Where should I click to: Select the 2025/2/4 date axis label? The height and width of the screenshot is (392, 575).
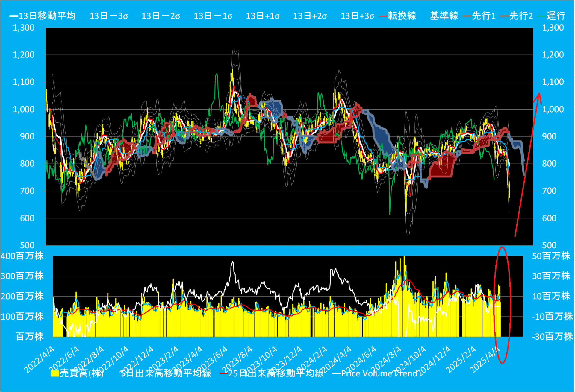click(x=461, y=360)
